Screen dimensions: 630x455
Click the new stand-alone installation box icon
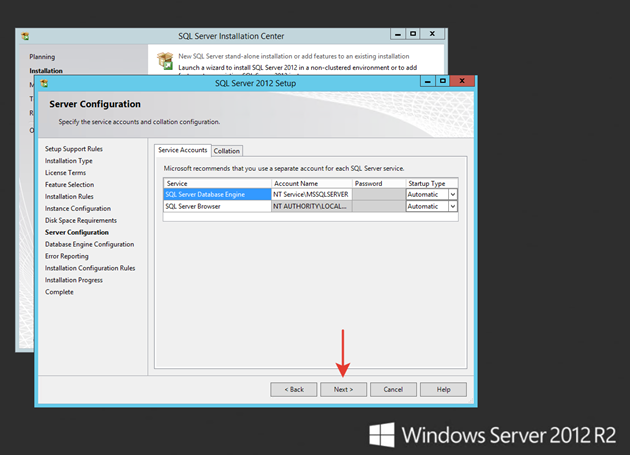click(165, 61)
